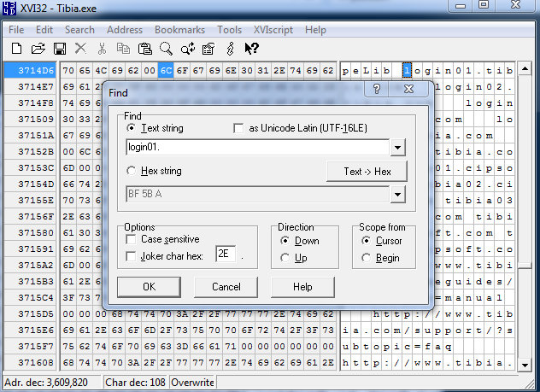Viewport: 540px width, 392px height.
Task: Click the highlighted hex byte 6C
Action: click(166, 71)
